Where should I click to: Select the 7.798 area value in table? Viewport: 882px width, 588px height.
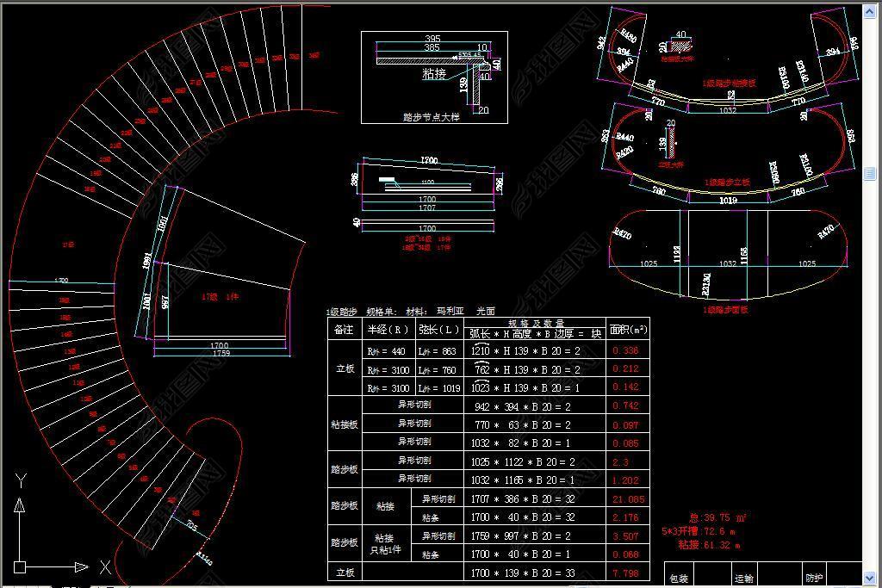(625, 573)
